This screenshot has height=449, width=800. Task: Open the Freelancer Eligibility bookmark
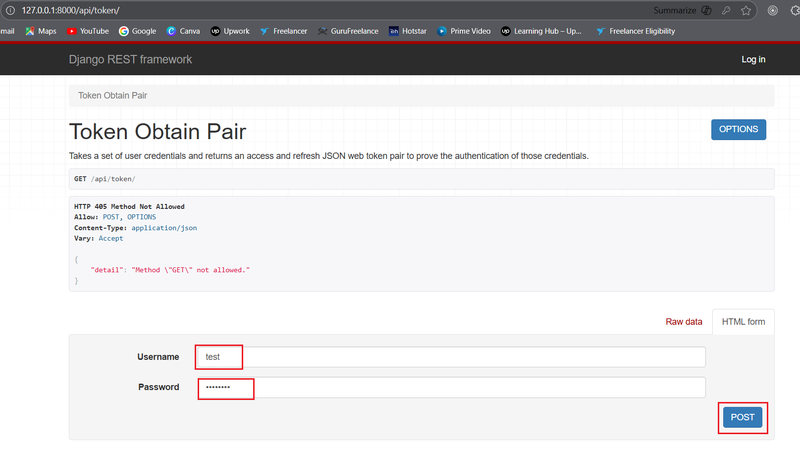coord(635,31)
